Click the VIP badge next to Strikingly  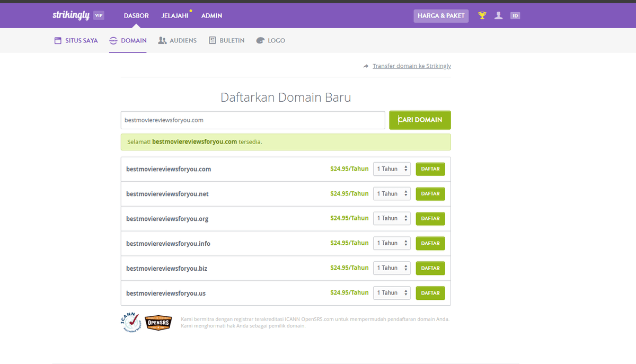point(99,15)
